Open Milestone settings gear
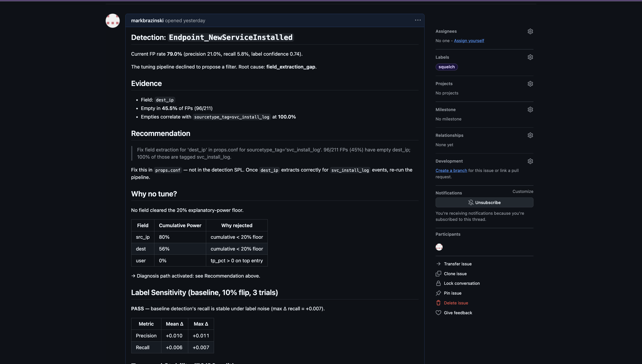This screenshot has height=364, width=642. click(530, 110)
